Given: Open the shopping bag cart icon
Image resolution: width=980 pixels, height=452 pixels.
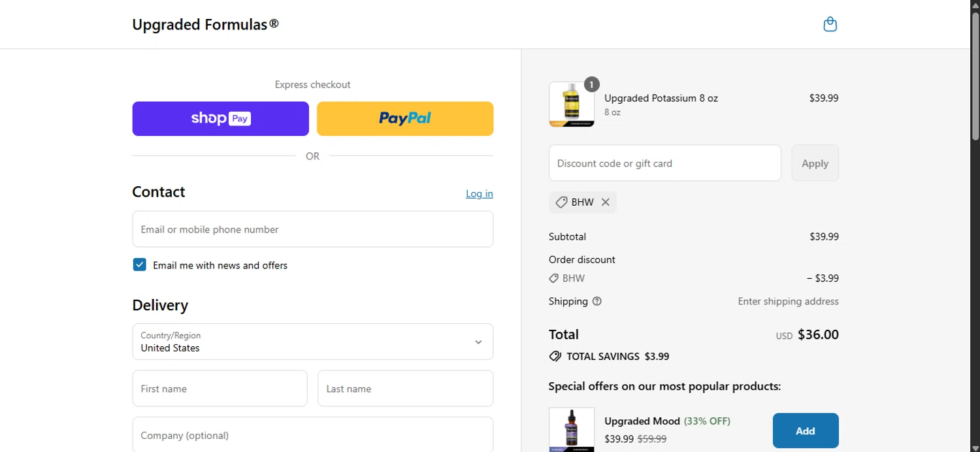Looking at the screenshot, I should point(830,24).
